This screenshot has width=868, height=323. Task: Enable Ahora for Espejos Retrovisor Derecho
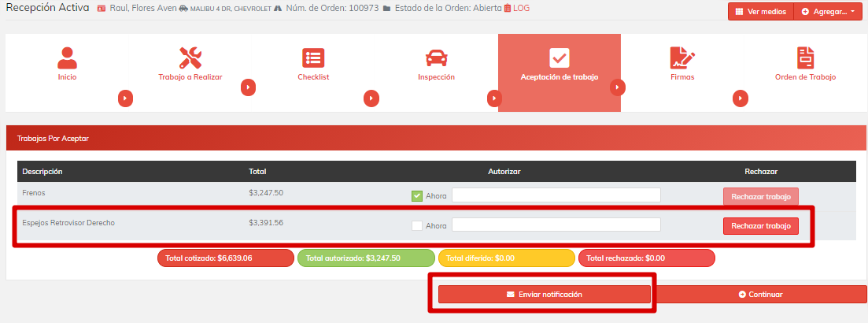417,225
